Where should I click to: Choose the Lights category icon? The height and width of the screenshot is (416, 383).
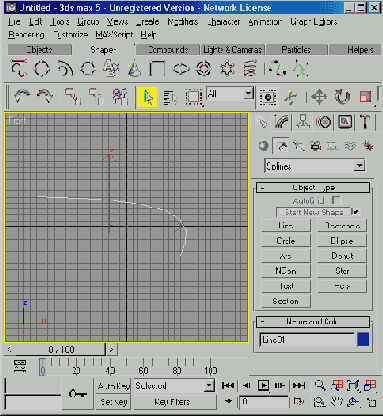click(298, 146)
